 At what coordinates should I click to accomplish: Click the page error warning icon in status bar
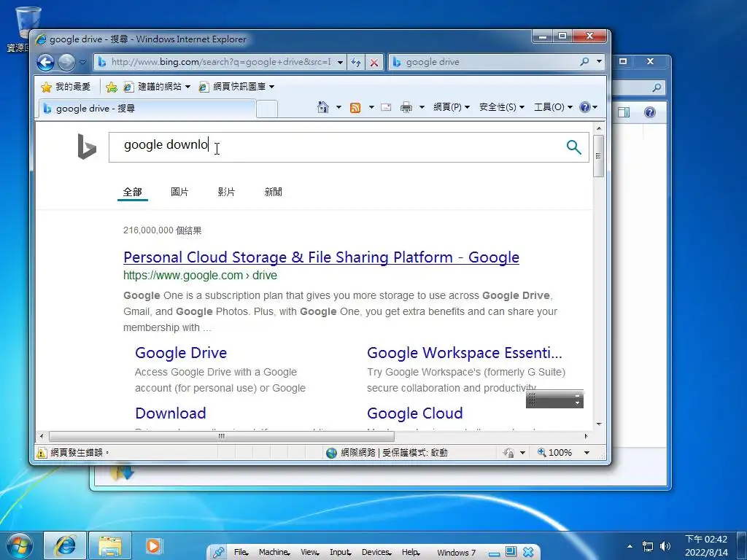click(x=42, y=453)
